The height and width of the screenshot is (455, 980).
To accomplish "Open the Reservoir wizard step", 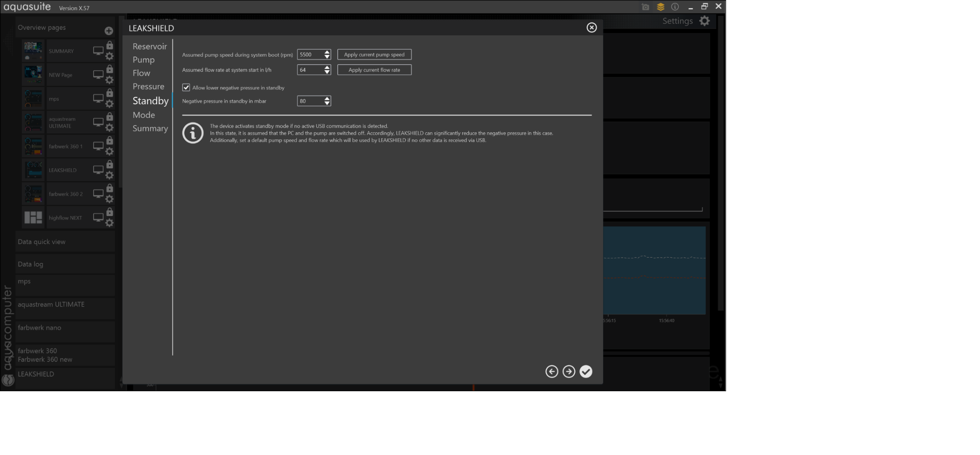I will click(150, 46).
